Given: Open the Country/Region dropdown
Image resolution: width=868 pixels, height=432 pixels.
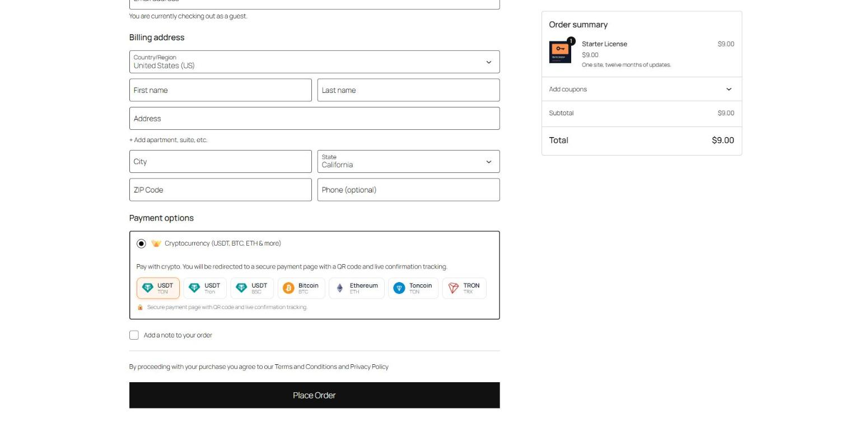Looking at the screenshot, I should 314,62.
